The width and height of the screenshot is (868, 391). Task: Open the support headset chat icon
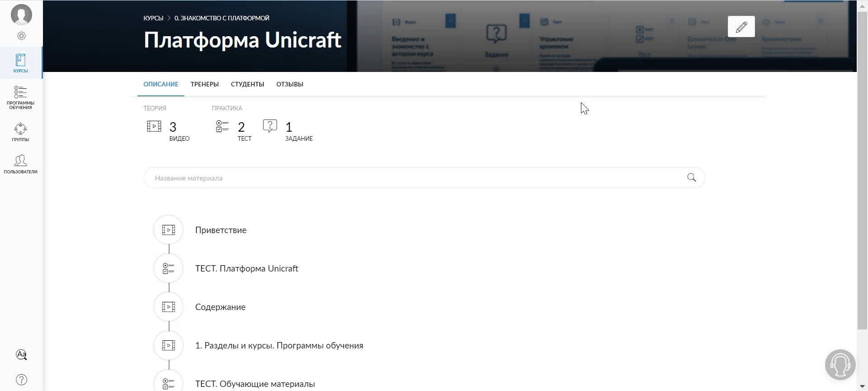(x=840, y=364)
